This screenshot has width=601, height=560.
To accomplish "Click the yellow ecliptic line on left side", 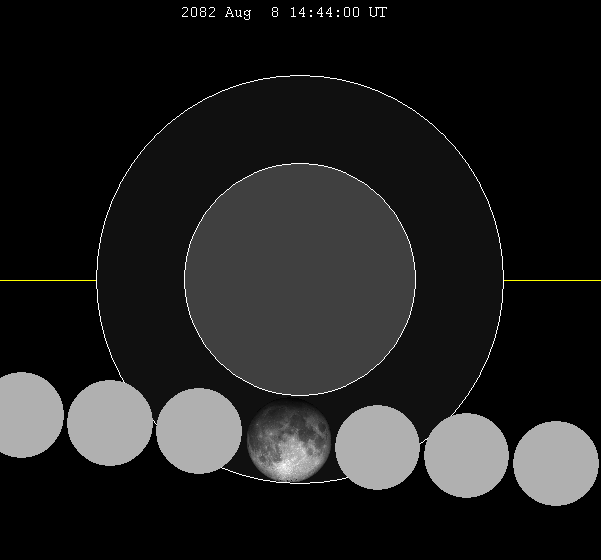I will [x=48, y=280].
